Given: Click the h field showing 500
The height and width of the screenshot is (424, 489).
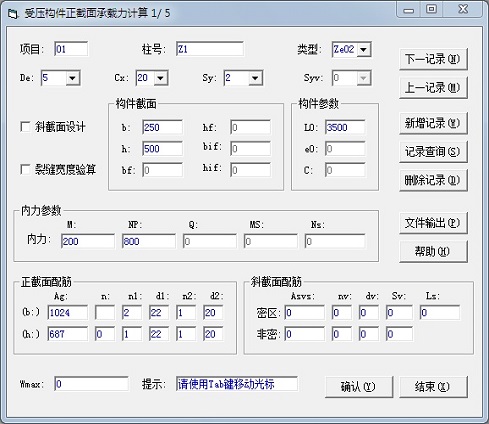Looking at the screenshot, I should (163, 149).
